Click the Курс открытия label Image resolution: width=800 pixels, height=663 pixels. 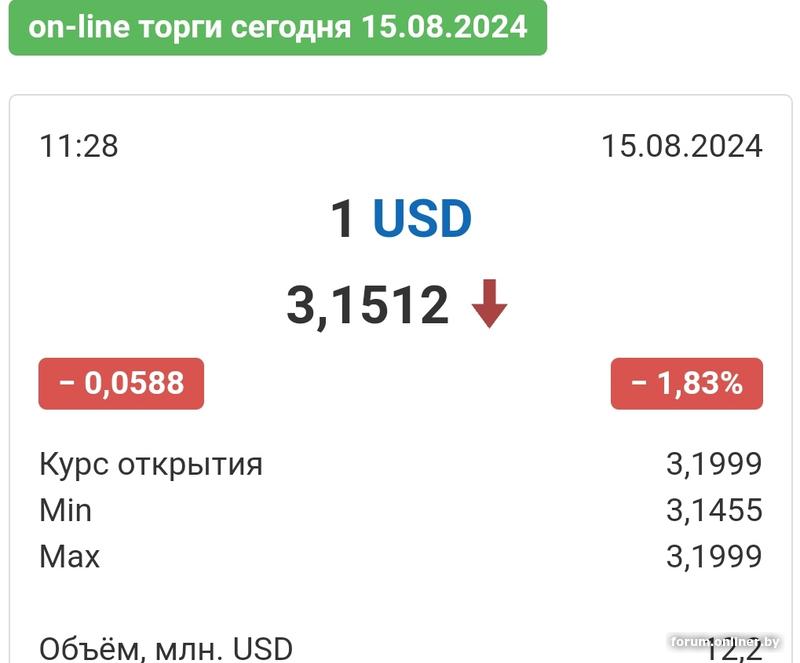click(151, 464)
